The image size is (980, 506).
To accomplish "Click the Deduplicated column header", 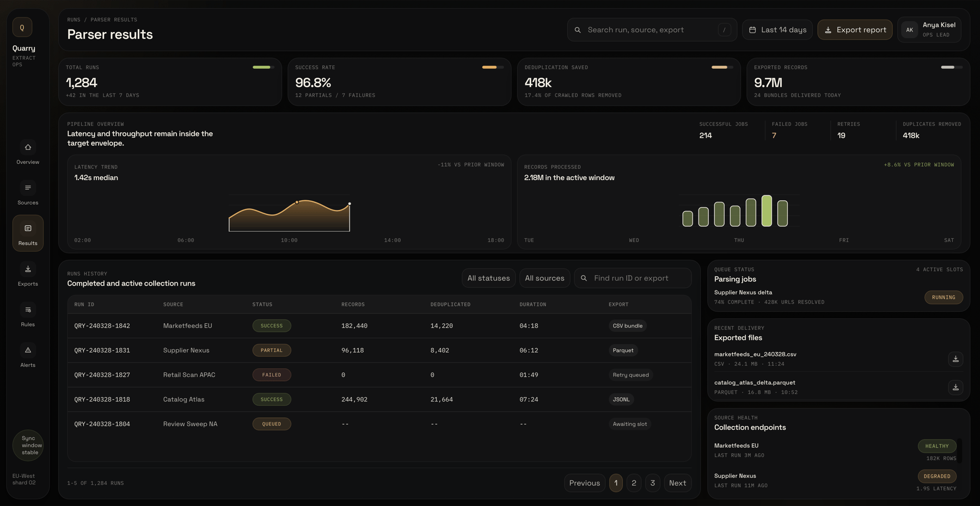I will (x=450, y=305).
